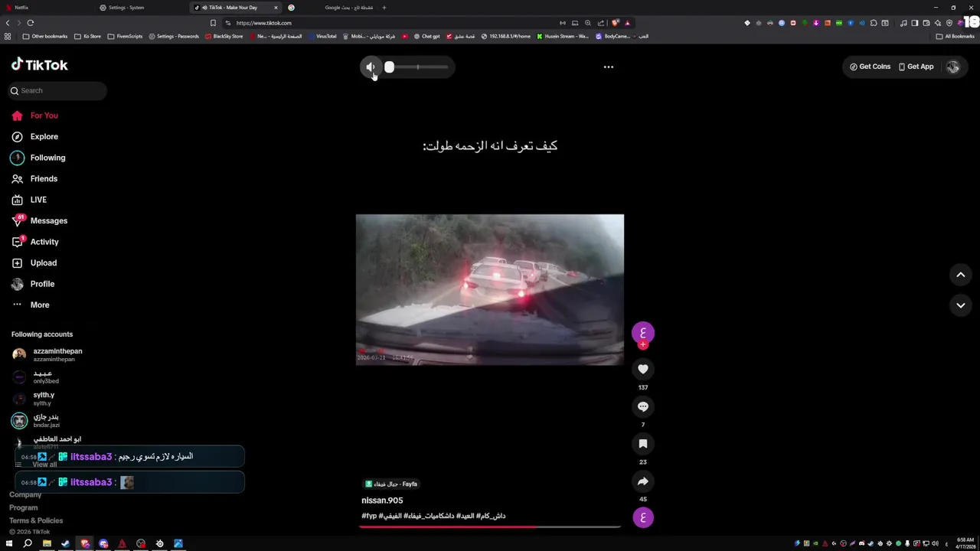
Task: Click the Get App button
Action: [x=916, y=67]
